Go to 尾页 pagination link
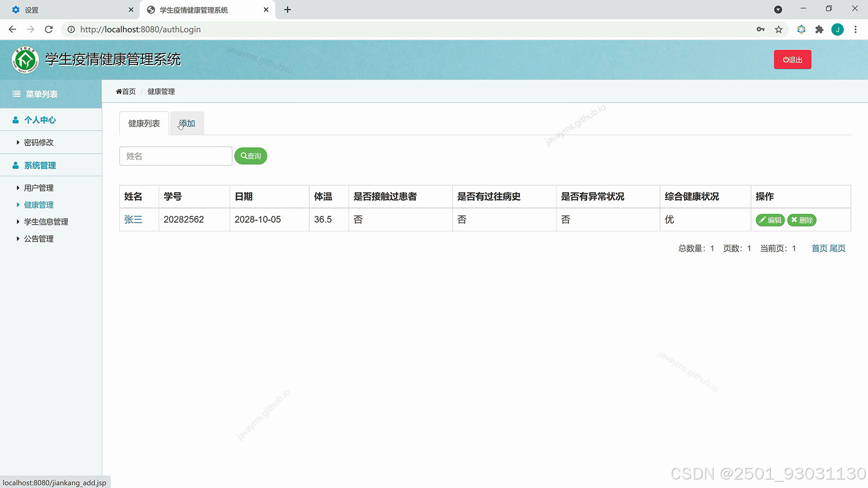Screen dimensions: 868x488 837,248
